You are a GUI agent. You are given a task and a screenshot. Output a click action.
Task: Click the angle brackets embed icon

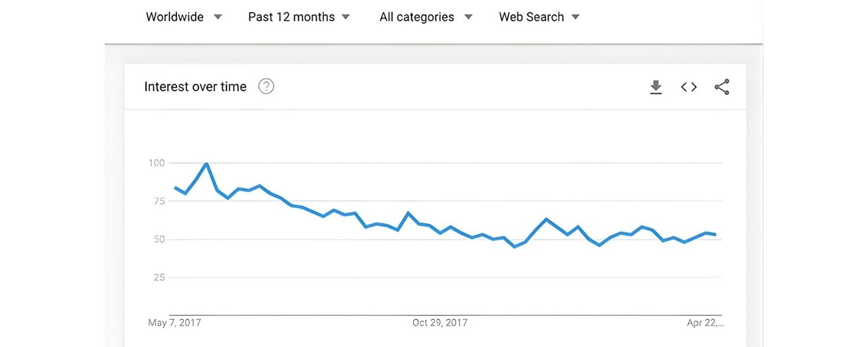(x=688, y=87)
